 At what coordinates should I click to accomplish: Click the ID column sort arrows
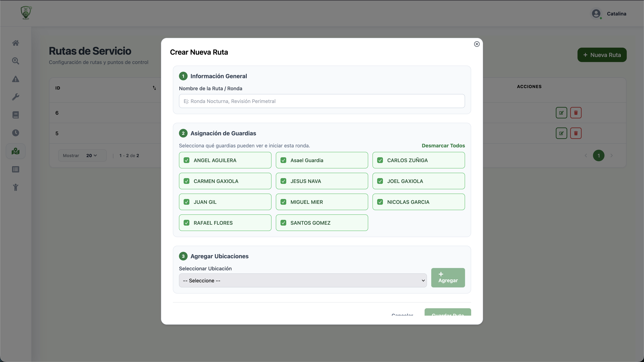point(154,88)
